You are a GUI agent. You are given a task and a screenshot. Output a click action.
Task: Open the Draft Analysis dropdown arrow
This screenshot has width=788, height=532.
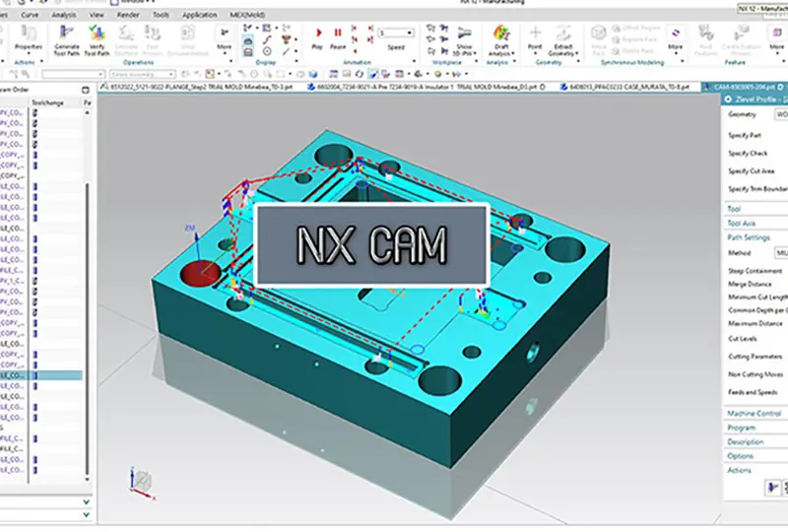[x=513, y=54]
